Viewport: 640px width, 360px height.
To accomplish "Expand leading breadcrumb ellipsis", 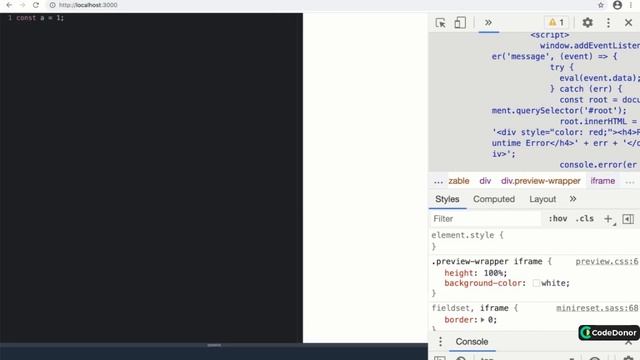I will (438, 181).
